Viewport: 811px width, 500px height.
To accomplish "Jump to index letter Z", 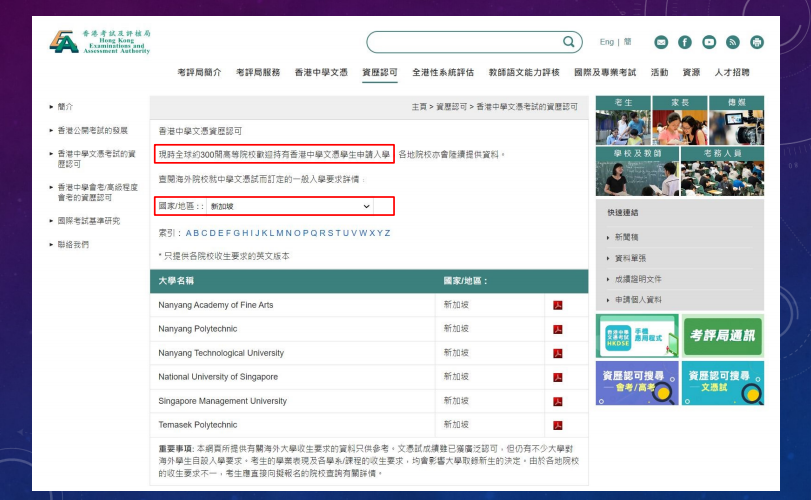I will pos(387,233).
